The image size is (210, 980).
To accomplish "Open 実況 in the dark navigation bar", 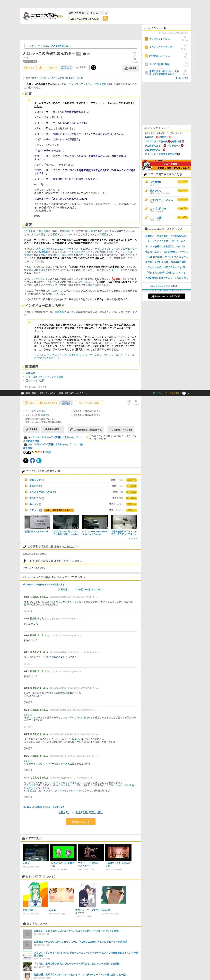I will click(x=67, y=393).
